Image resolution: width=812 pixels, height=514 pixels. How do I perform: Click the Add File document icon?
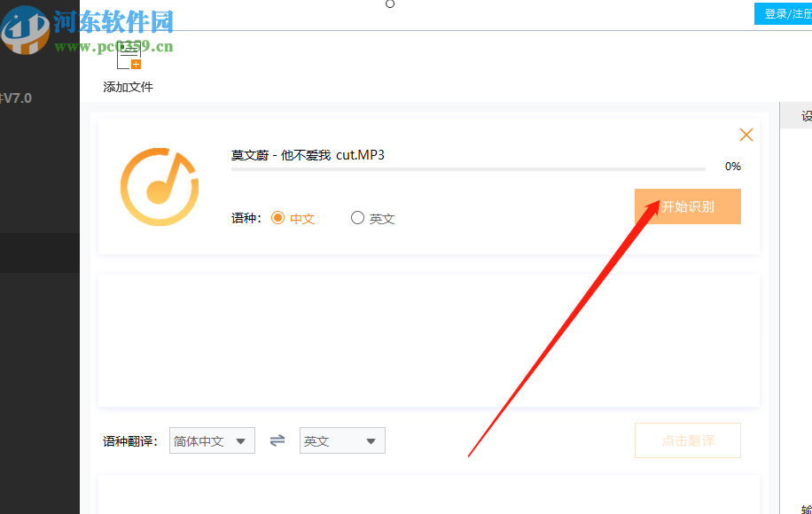pos(129,55)
